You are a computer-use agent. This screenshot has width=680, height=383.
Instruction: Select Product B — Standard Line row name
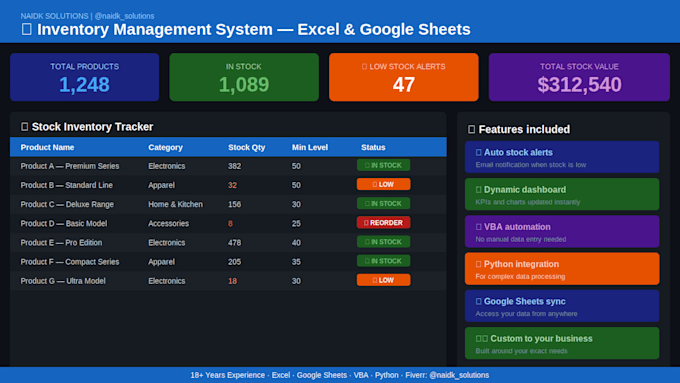[x=66, y=185]
